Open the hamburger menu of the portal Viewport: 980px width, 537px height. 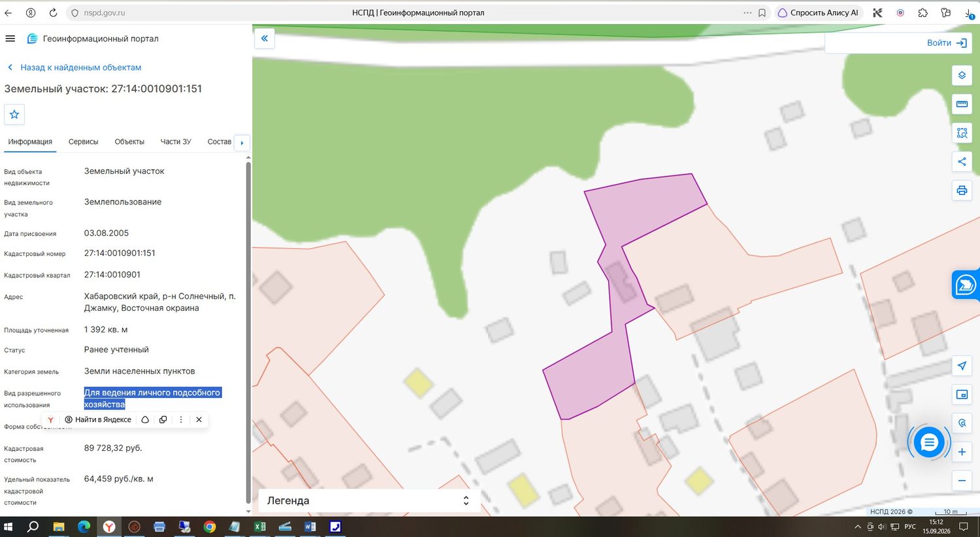[x=10, y=39]
